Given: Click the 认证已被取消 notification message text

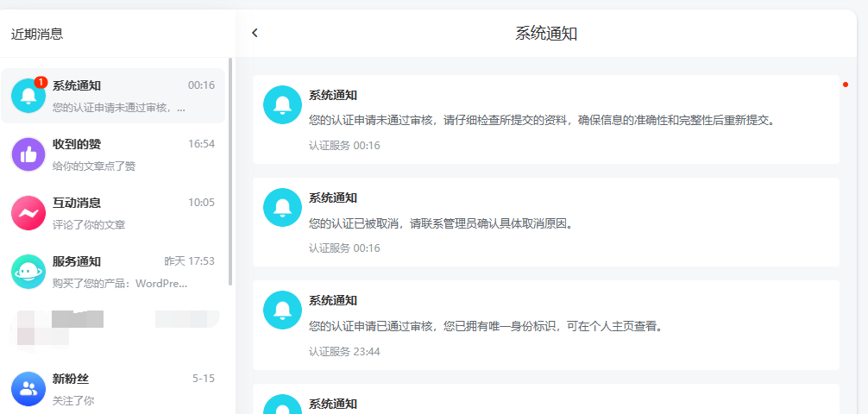Looking at the screenshot, I should [441, 223].
